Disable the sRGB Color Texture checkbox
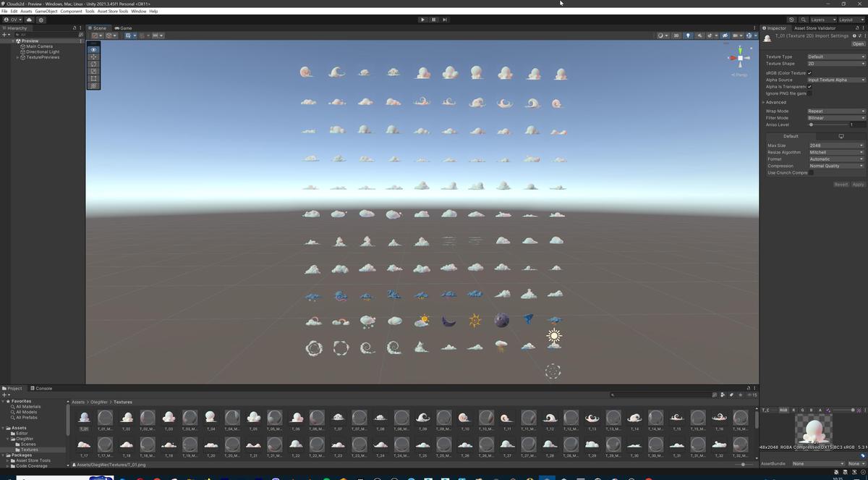868x480 pixels. [809, 72]
